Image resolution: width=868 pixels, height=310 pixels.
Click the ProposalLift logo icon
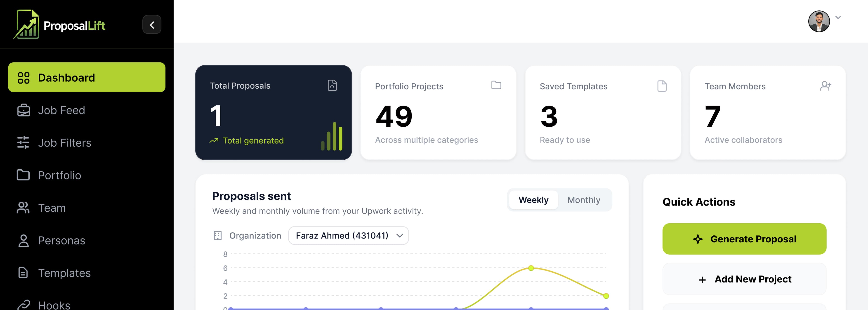27,24
